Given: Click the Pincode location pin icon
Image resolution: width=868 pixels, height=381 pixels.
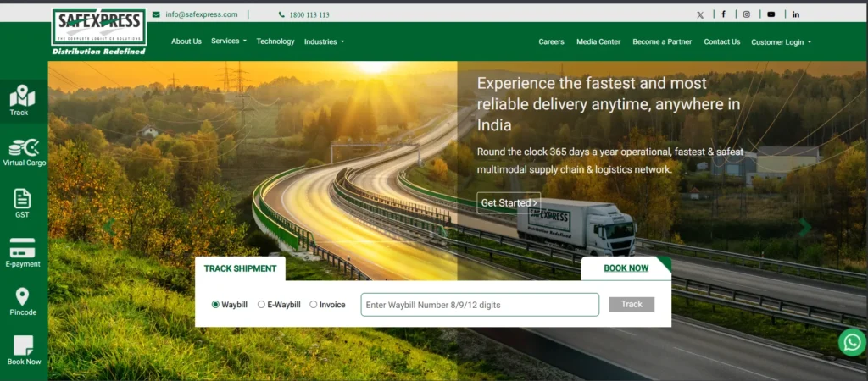Looking at the screenshot, I should tap(22, 297).
